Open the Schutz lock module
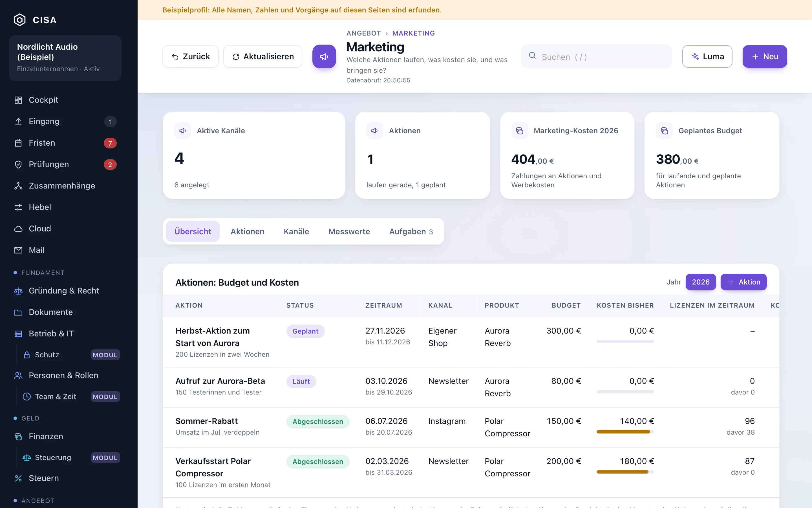The width and height of the screenshot is (812, 508). [70, 355]
